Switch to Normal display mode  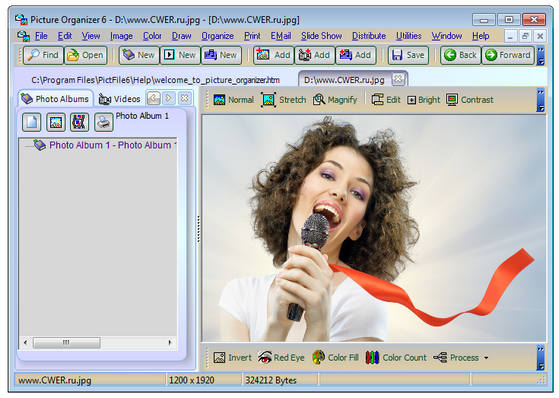tap(234, 100)
